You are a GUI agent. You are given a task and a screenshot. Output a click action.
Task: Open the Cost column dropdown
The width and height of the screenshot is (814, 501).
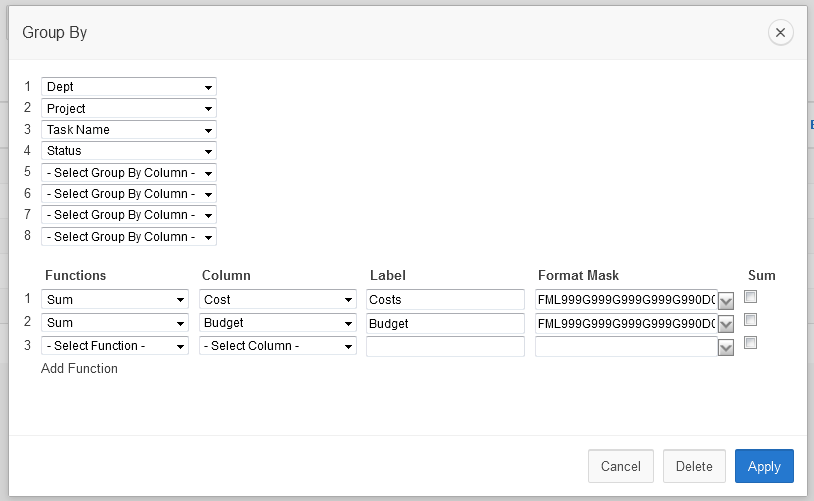coord(278,299)
